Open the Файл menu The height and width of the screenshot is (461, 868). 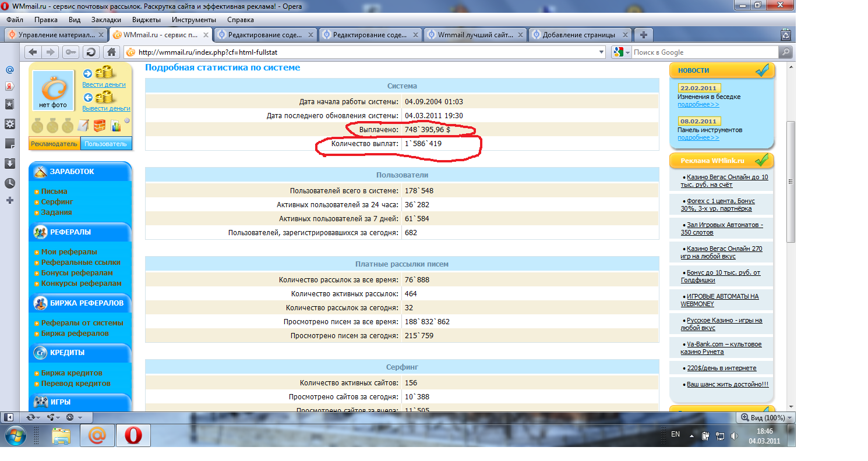[15, 19]
